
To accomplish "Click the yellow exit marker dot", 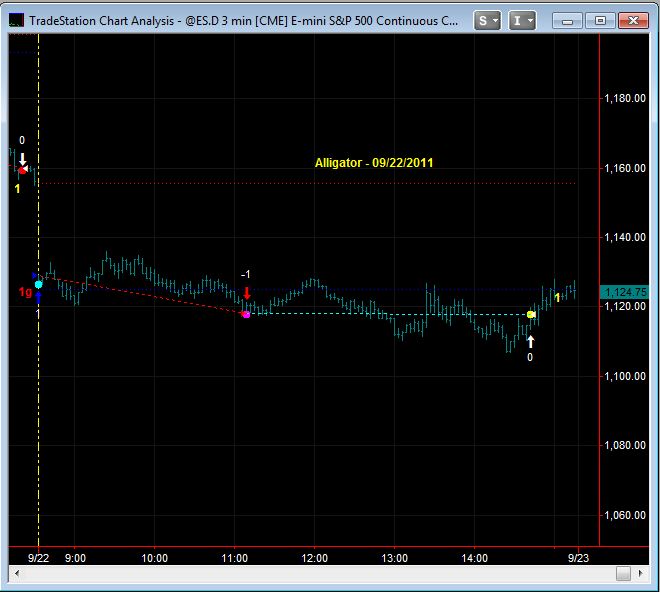I will point(531,315).
